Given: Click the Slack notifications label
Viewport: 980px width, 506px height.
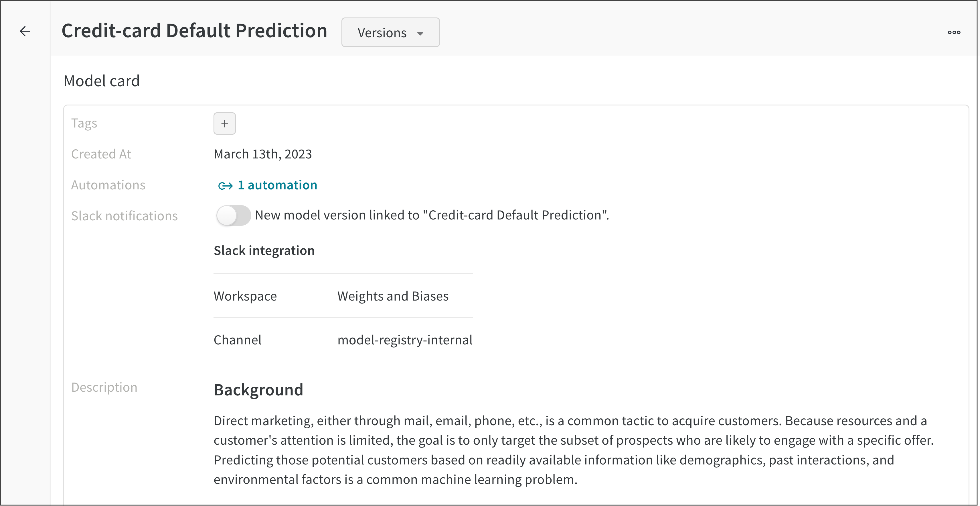Looking at the screenshot, I should 125,216.
